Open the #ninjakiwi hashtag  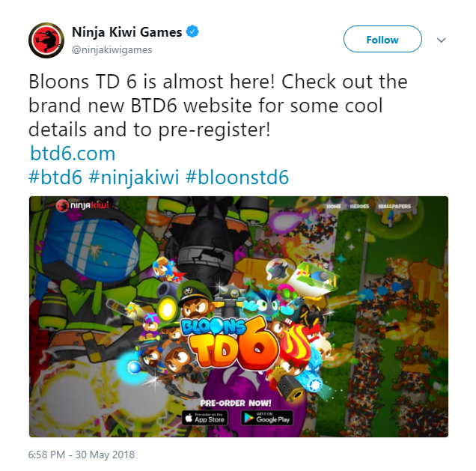[x=133, y=177]
